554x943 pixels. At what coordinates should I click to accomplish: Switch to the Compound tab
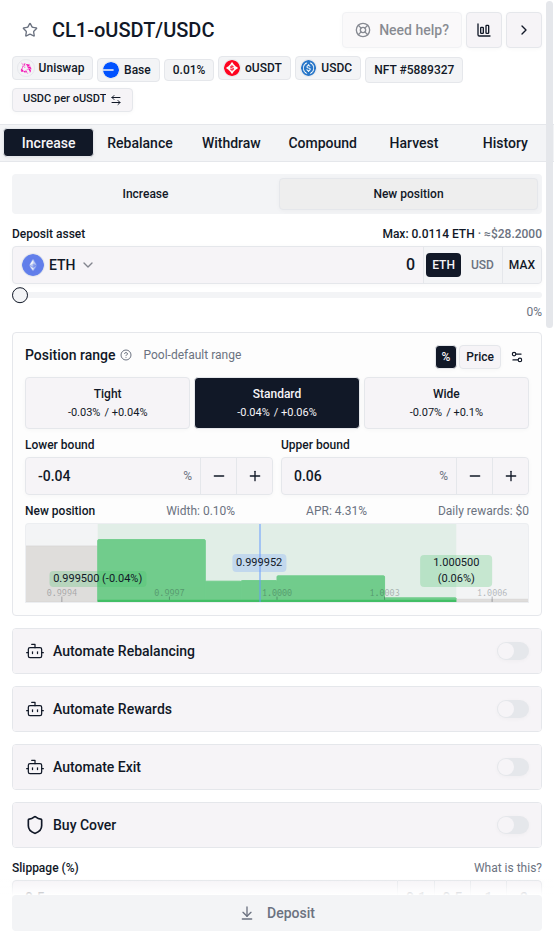pos(322,143)
